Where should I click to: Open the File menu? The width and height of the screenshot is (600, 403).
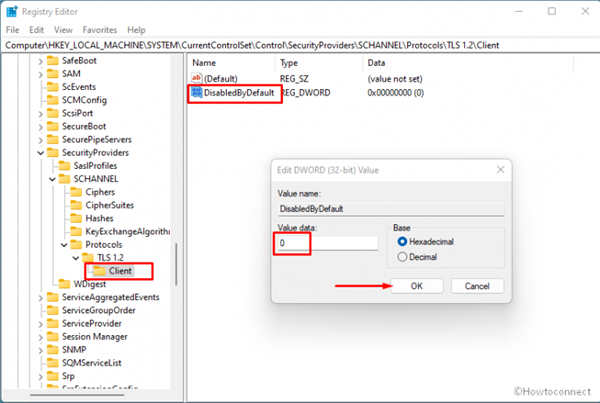tap(13, 30)
